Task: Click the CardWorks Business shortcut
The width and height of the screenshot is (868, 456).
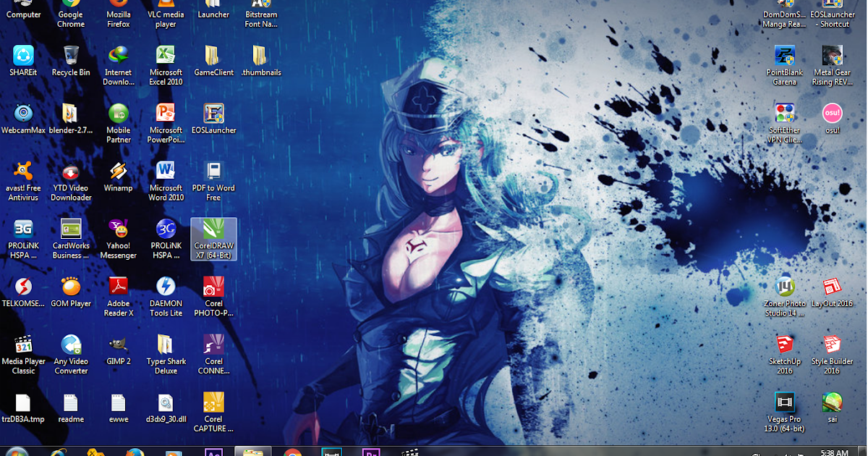Action: pyautogui.click(x=71, y=239)
